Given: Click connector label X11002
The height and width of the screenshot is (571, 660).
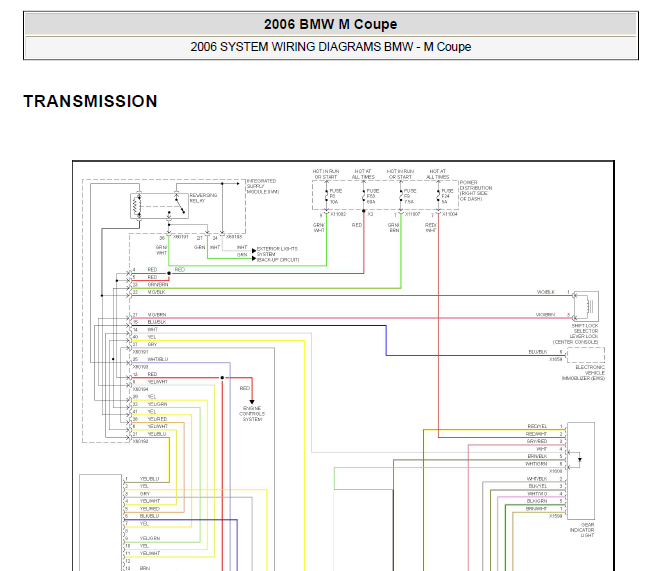Looking at the screenshot, I should click(x=338, y=215).
